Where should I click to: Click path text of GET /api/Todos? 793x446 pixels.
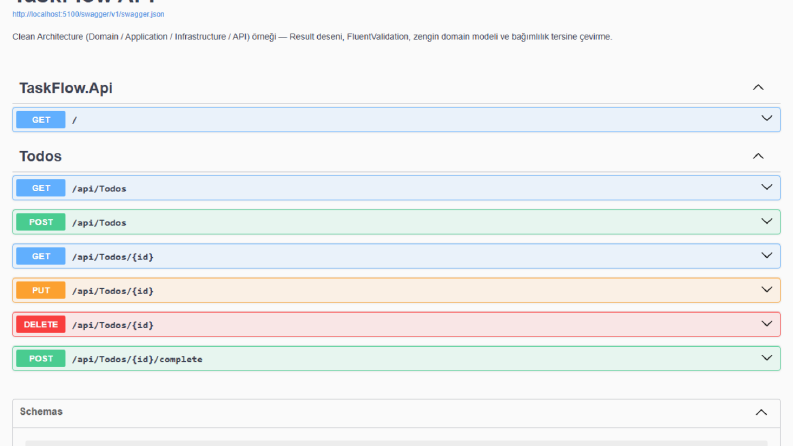click(x=99, y=189)
